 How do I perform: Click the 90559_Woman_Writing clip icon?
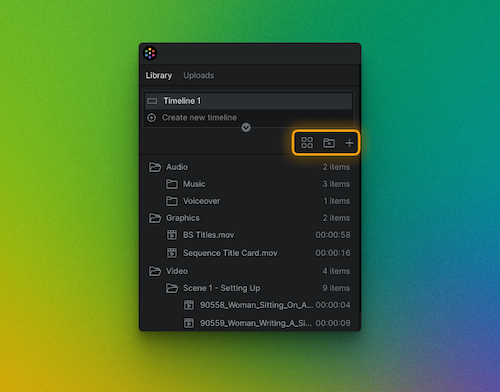tap(189, 323)
